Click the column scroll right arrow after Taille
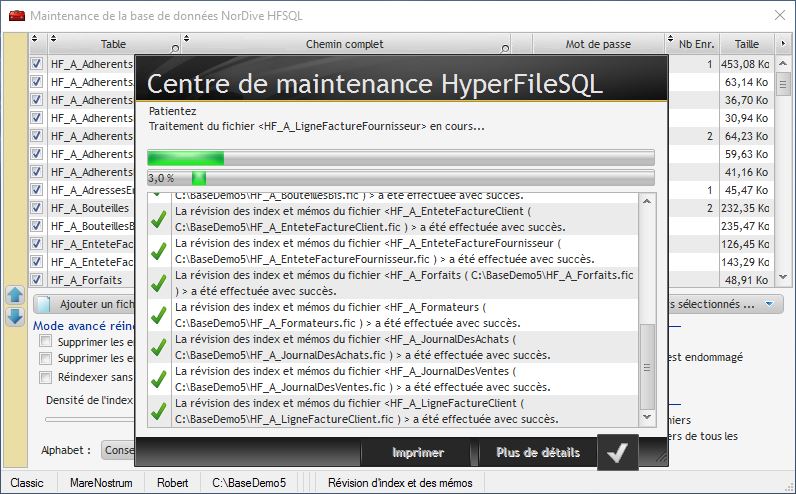The height and width of the screenshot is (494, 796). [x=783, y=44]
